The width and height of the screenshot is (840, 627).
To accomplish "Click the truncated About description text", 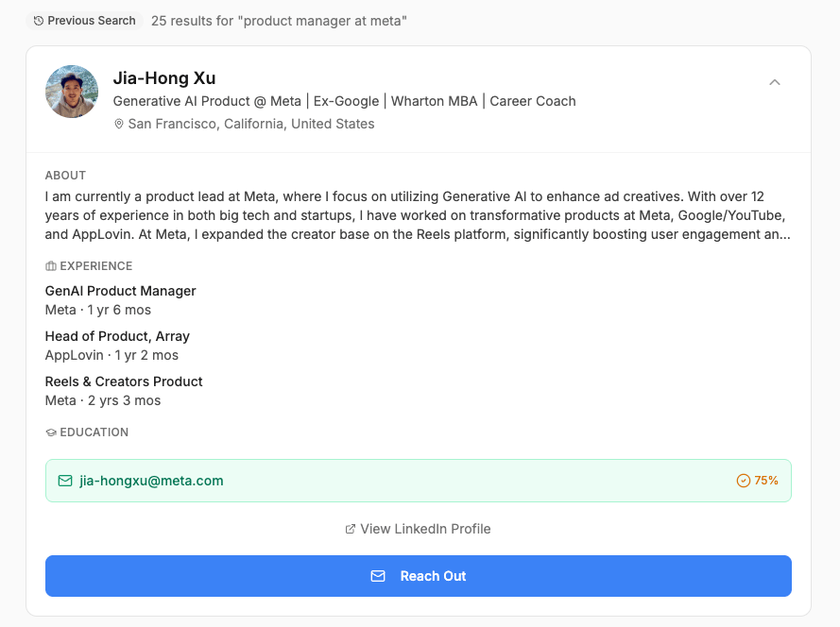I will tap(418, 216).
